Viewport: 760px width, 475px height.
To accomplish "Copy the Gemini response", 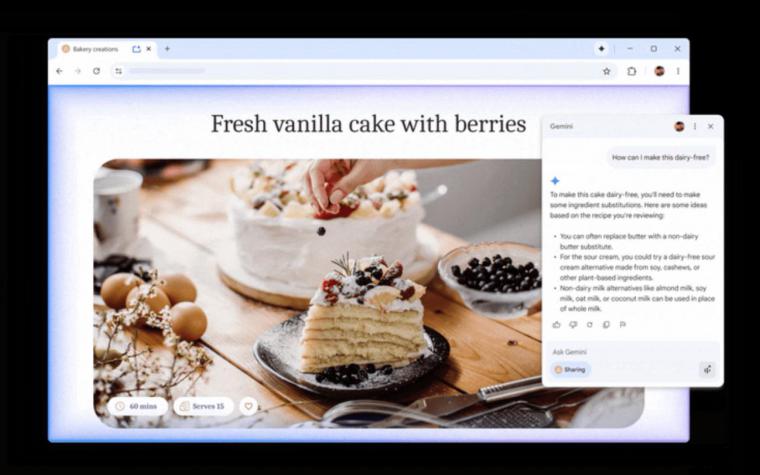I will pos(606,324).
